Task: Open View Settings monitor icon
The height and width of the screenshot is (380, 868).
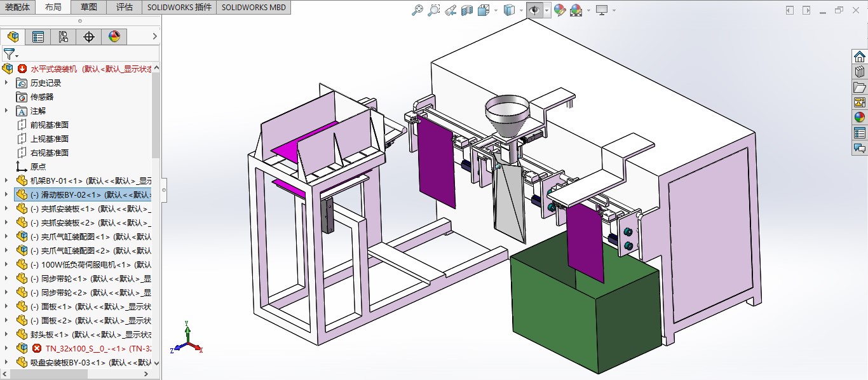Action: point(602,10)
